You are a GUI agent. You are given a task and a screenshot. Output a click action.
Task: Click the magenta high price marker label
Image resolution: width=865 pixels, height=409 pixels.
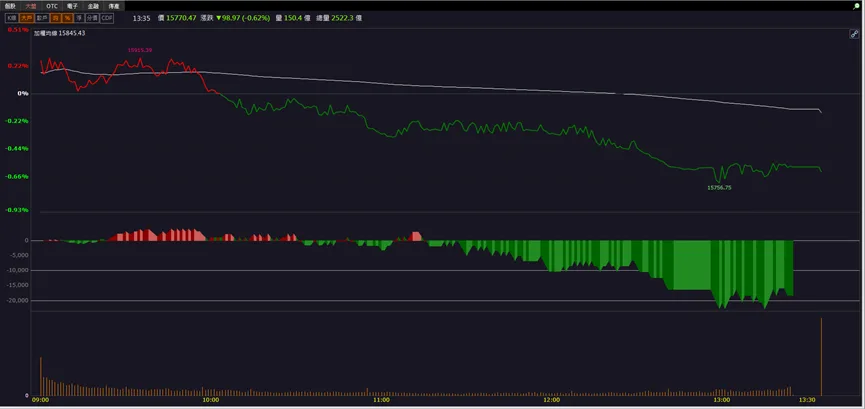pos(140,50)
